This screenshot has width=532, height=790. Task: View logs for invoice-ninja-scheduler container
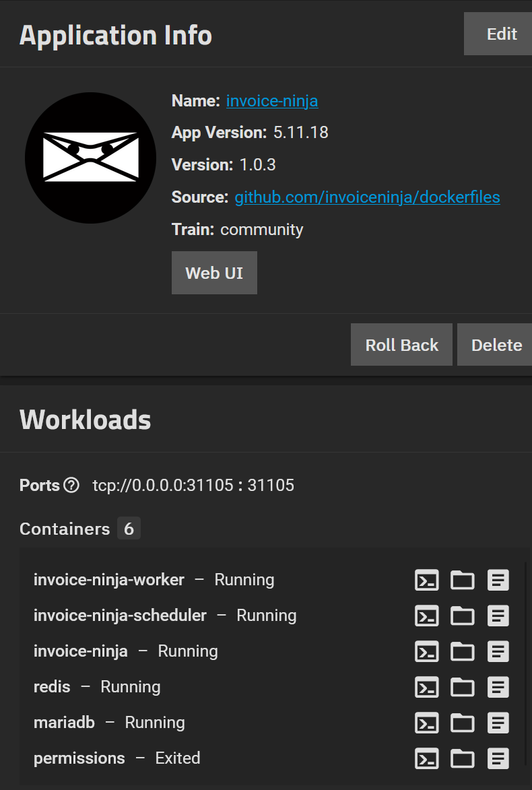(498, 616)
